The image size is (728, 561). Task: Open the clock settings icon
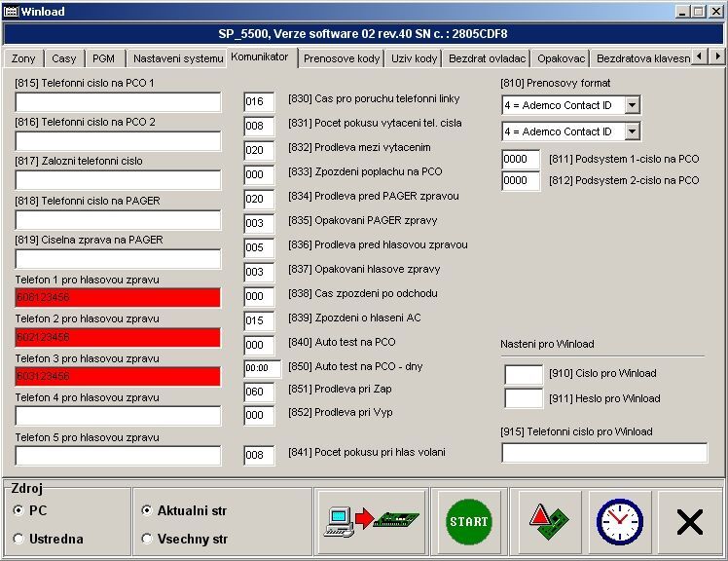[x=619, y=522]
